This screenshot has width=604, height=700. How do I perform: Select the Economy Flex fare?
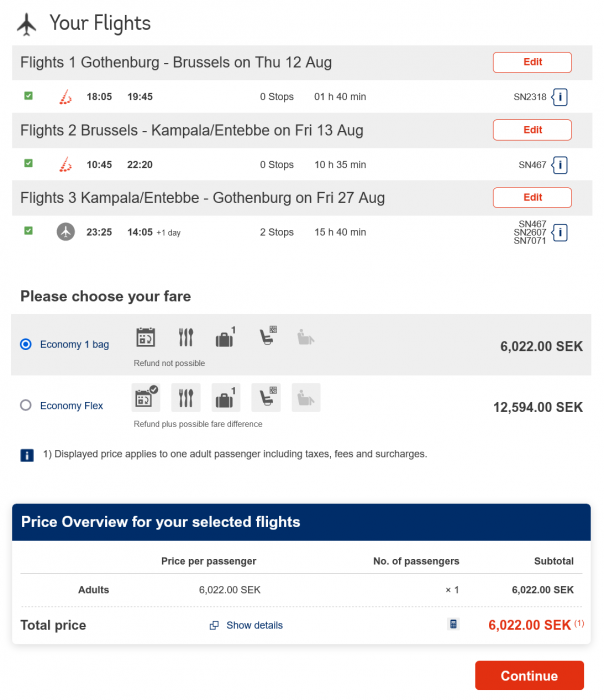(26, 406)
